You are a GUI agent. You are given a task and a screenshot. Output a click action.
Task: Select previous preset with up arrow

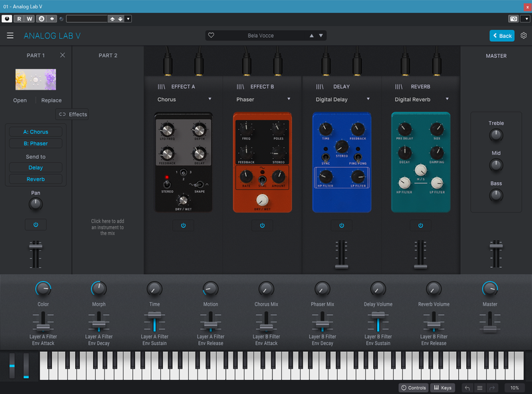(311, 36)
